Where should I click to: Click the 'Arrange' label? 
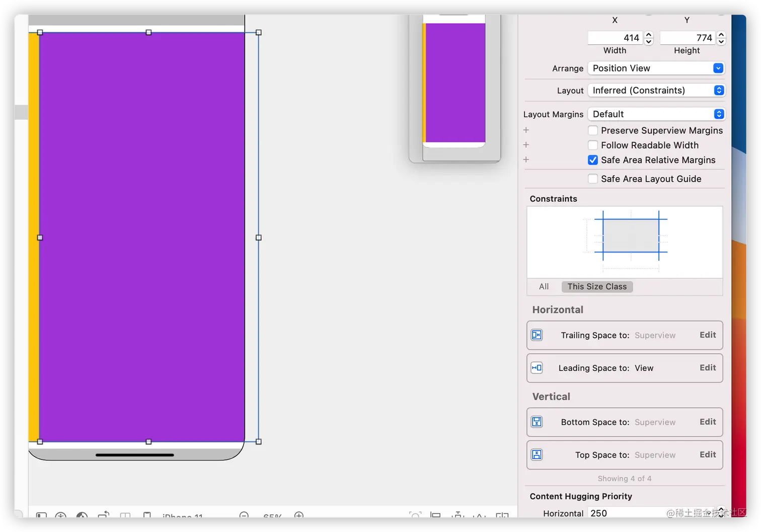[x=568, y=68]
